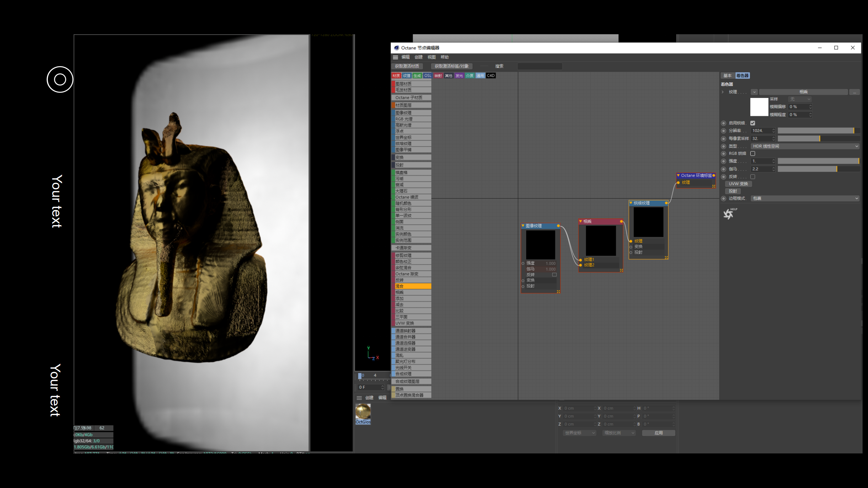Disable the 启用烘焙 checkbox

(753, 123)
